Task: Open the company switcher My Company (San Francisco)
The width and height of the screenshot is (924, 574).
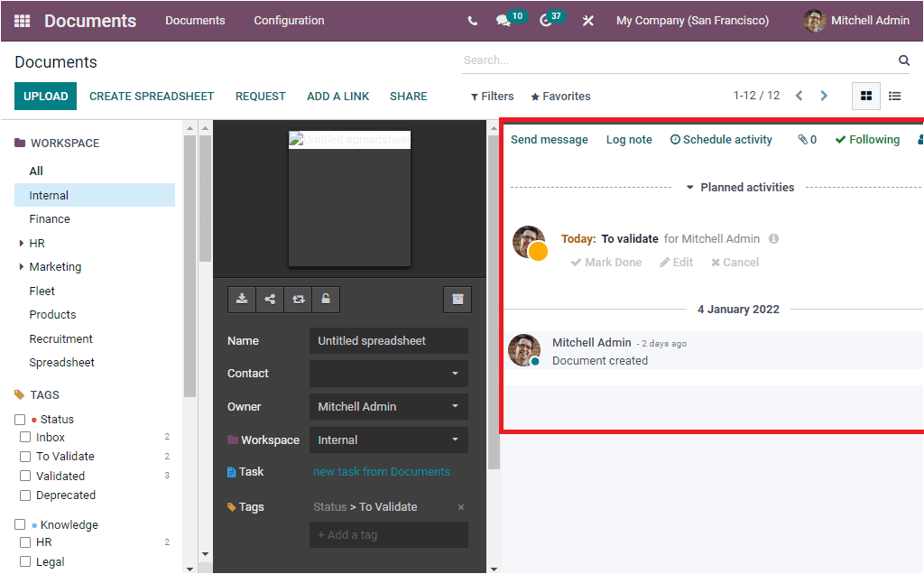Action: pos(692,21)
